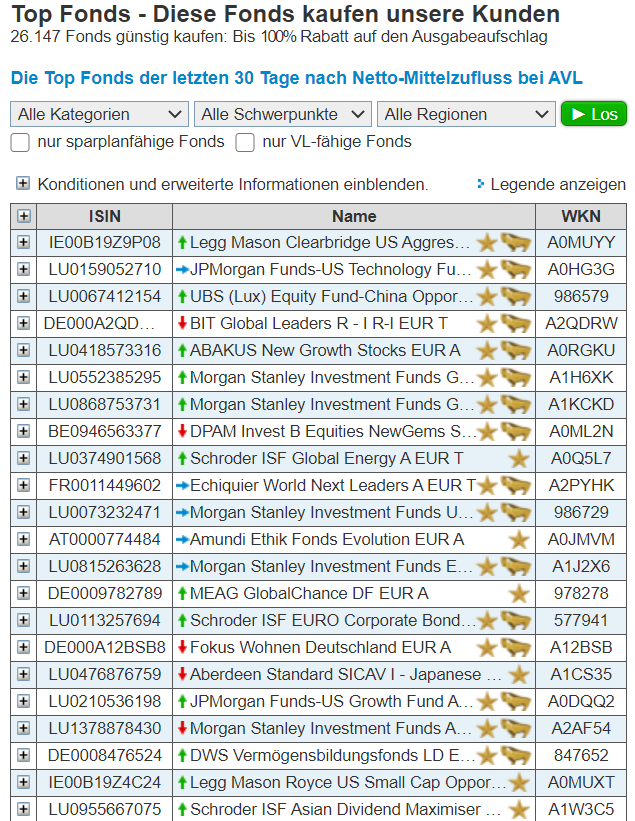Image resolution: width=635 pixels, height=821 pixels.
Task: Open 'Legende anzeigen' link
Action: point(558,184)
